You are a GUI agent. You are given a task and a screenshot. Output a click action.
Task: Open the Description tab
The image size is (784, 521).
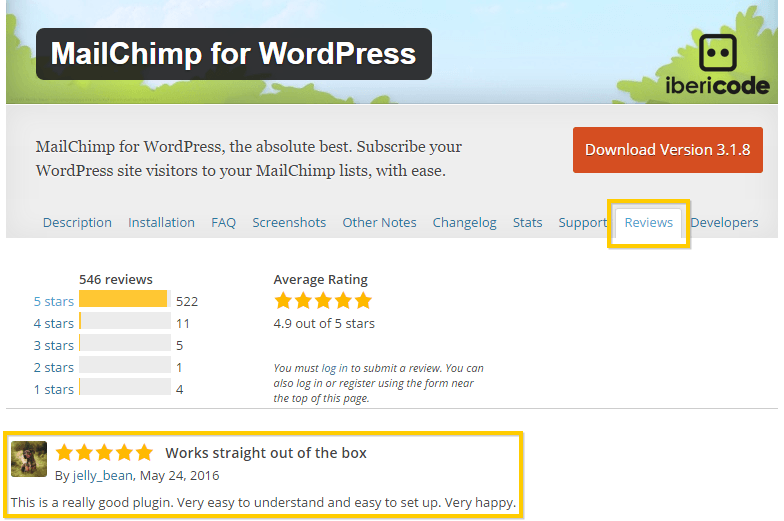[77, 222]
